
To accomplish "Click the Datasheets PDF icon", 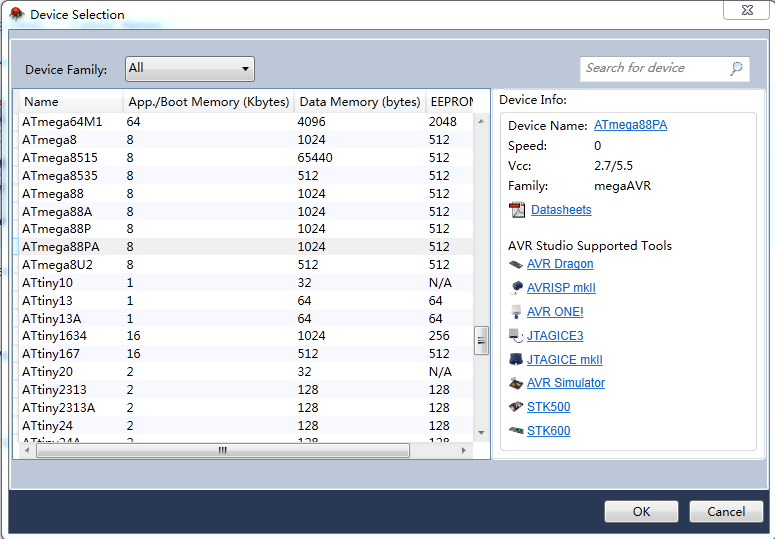I will click(517, 210).
